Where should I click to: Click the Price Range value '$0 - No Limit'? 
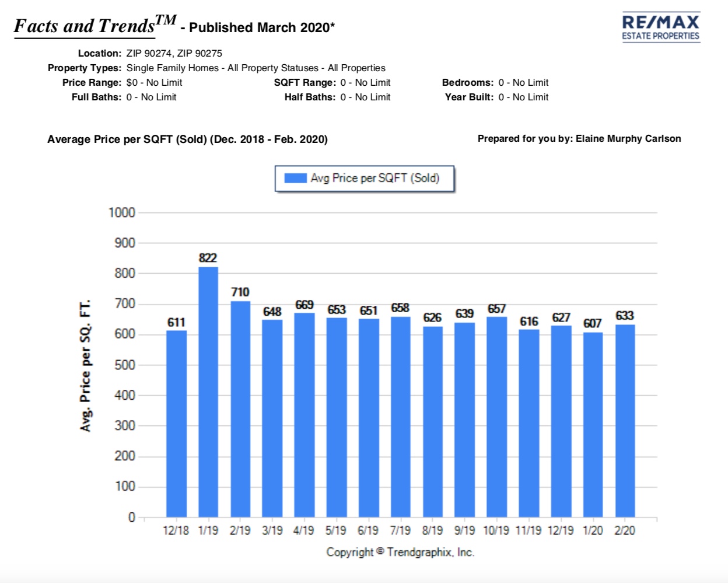tap(154, 82)
